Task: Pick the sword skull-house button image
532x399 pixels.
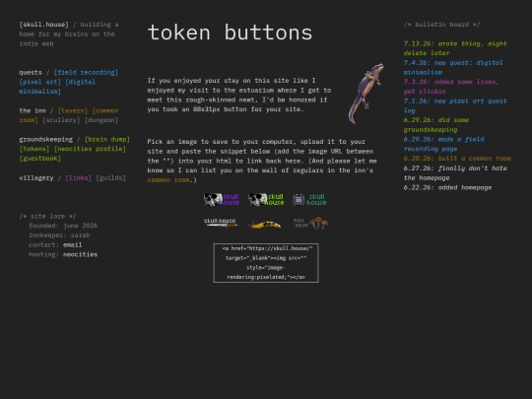Action: tap(222, 224)
